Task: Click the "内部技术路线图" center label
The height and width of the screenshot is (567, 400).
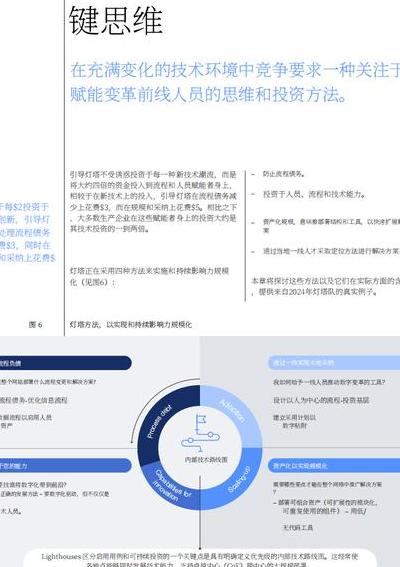Action: (206, 460)
